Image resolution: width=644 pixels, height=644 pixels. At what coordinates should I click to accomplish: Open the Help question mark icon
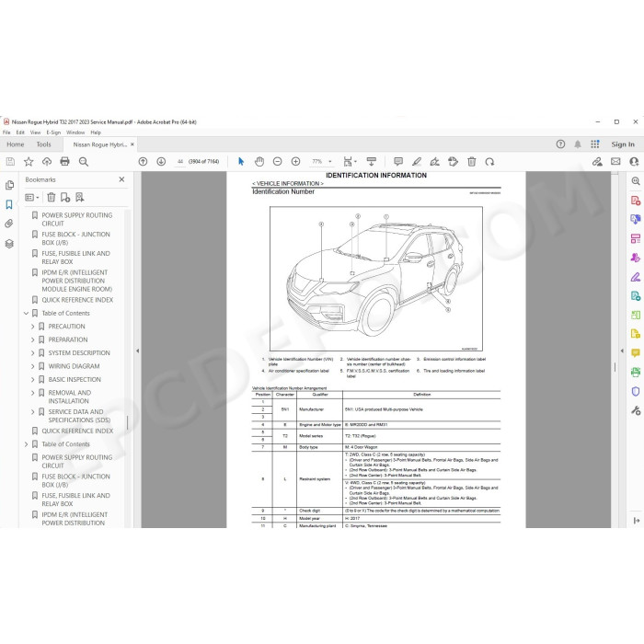[x=560, y=144]
